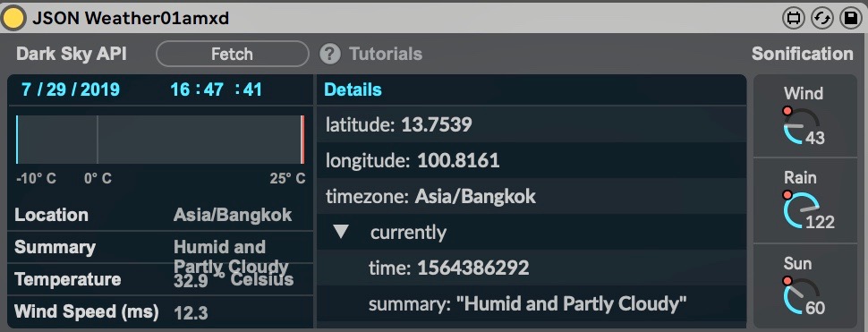Viewport: 868px width, 332px height.
Task: Click the device unfold/show view icon
Action: click(x=793, y=18)
